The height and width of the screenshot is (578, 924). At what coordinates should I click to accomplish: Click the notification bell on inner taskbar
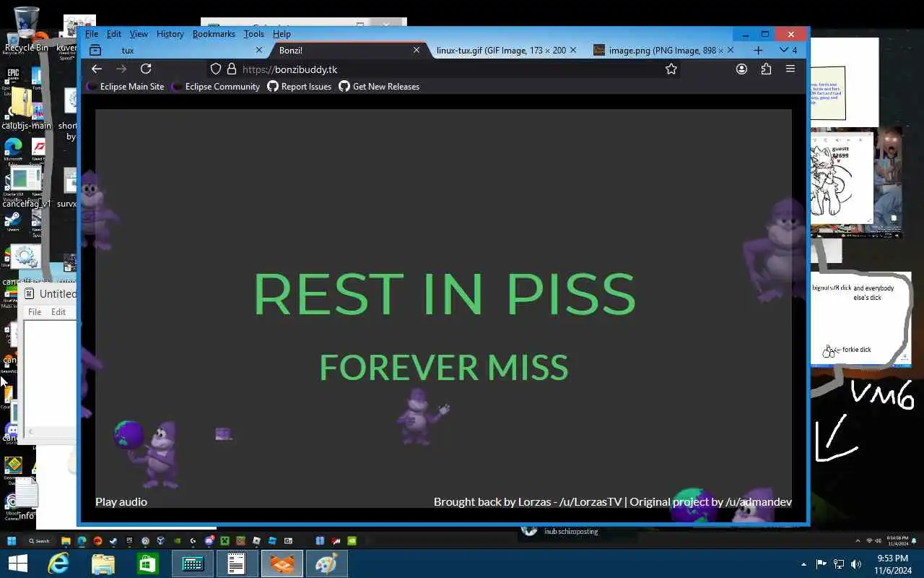pos(914,540)
